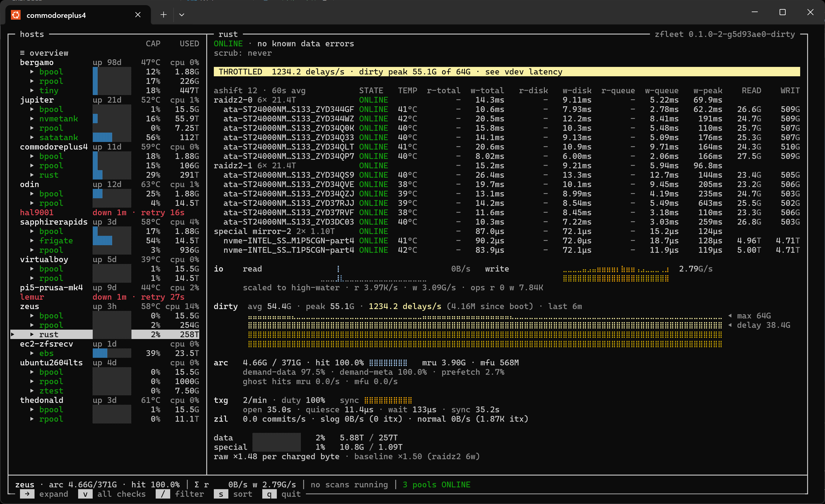The width and height of the screenshot is (825, 504).
Task: Click the USED column header in hosts
Action: tap(190, 44)
